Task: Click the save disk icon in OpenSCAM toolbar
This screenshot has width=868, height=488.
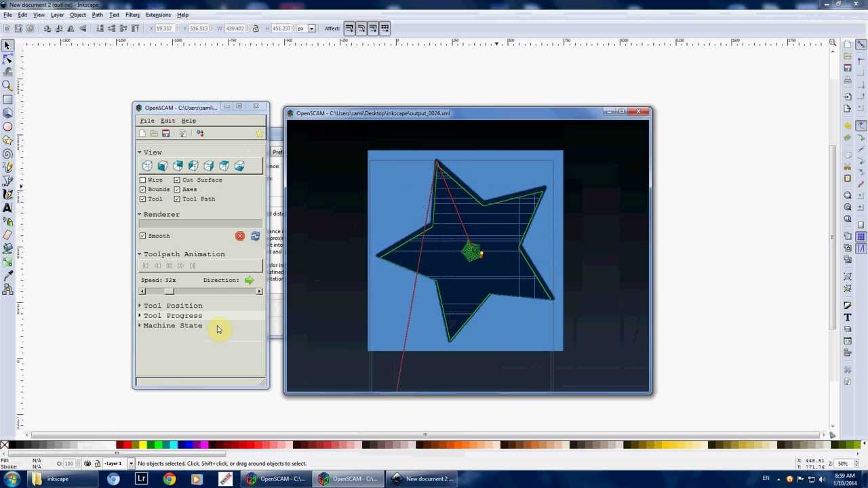Action: click(165, 134)
